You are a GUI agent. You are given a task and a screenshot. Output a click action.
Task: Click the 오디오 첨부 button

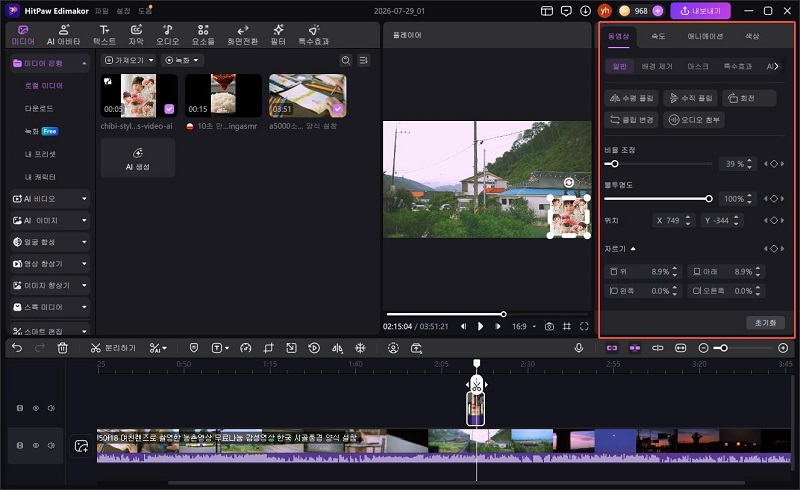(694, 119)
